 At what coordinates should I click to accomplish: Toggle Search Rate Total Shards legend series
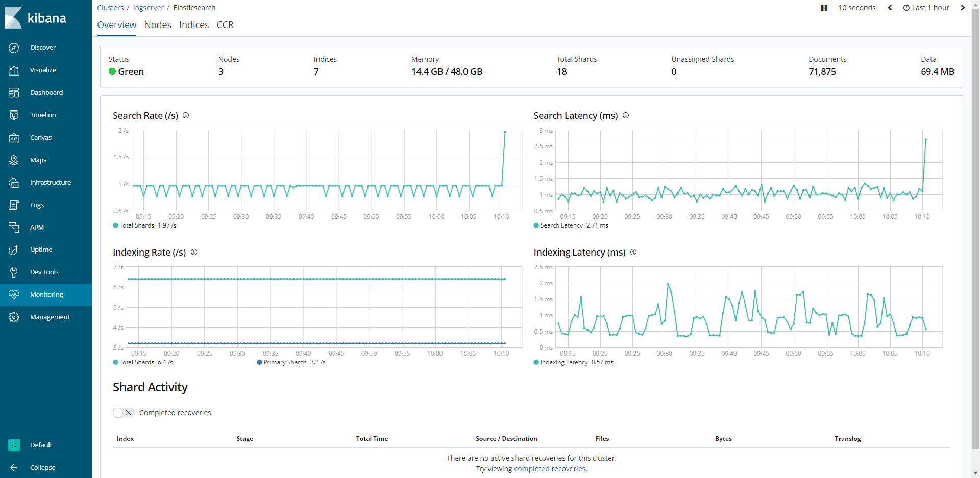144,225
